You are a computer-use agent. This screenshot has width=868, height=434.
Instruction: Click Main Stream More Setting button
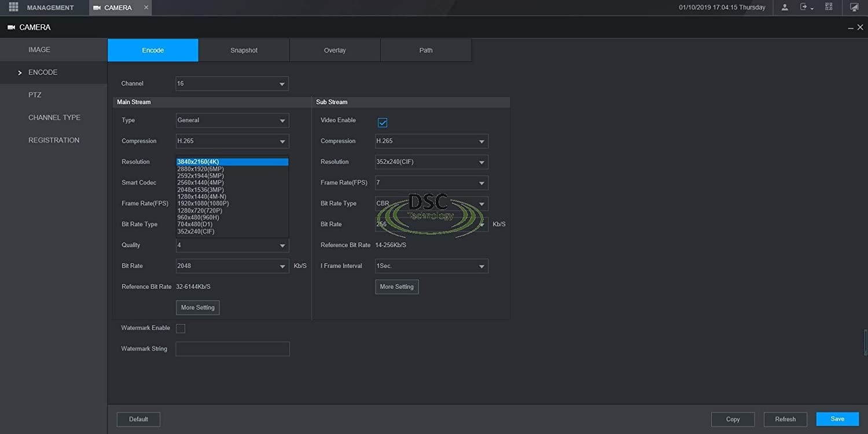197,308
